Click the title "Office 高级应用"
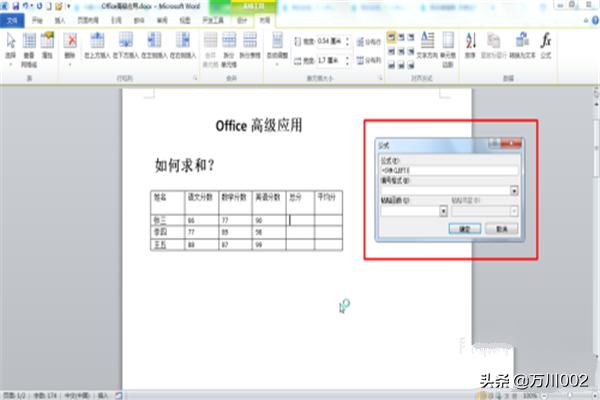 259,126
